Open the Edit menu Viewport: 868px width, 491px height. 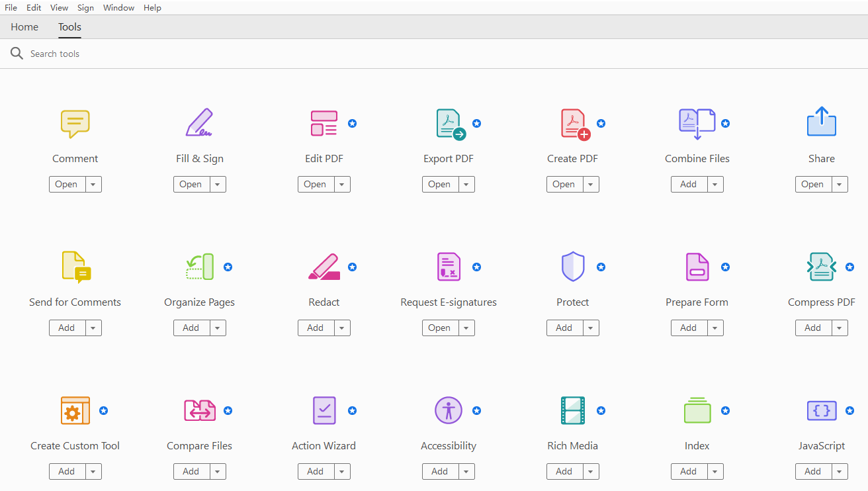click(34, 8)
